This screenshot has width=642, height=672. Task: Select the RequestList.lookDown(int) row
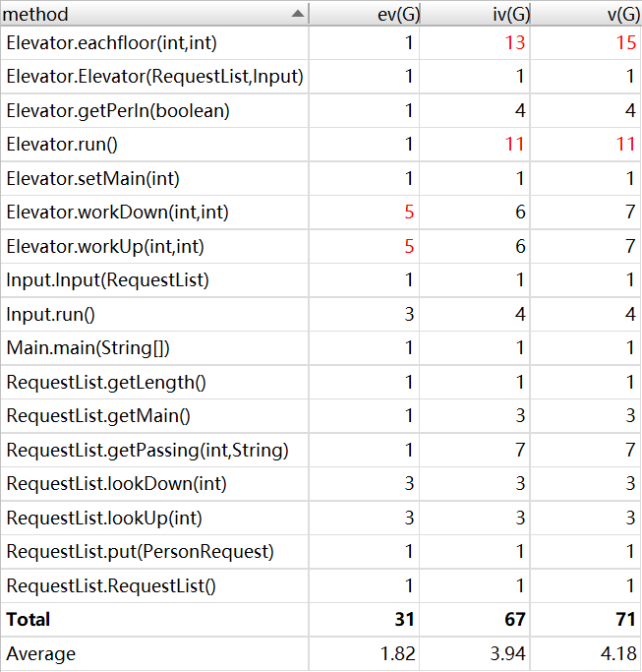coord(321,484)
